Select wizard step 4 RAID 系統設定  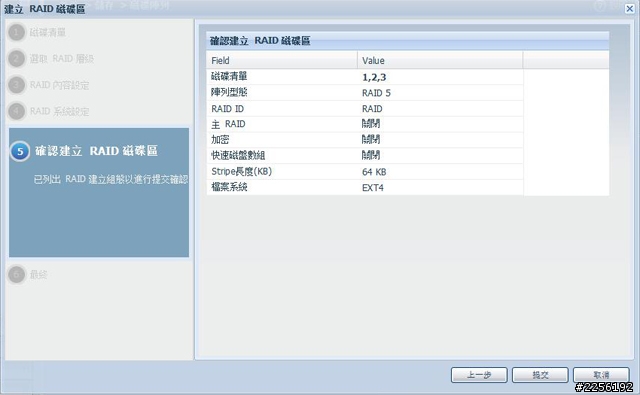click(49, 111)
